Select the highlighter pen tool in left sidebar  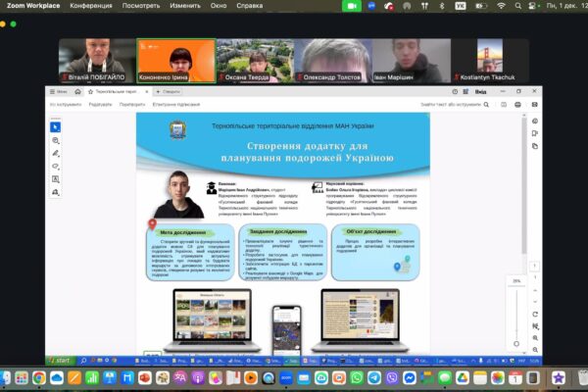point(56,154)
